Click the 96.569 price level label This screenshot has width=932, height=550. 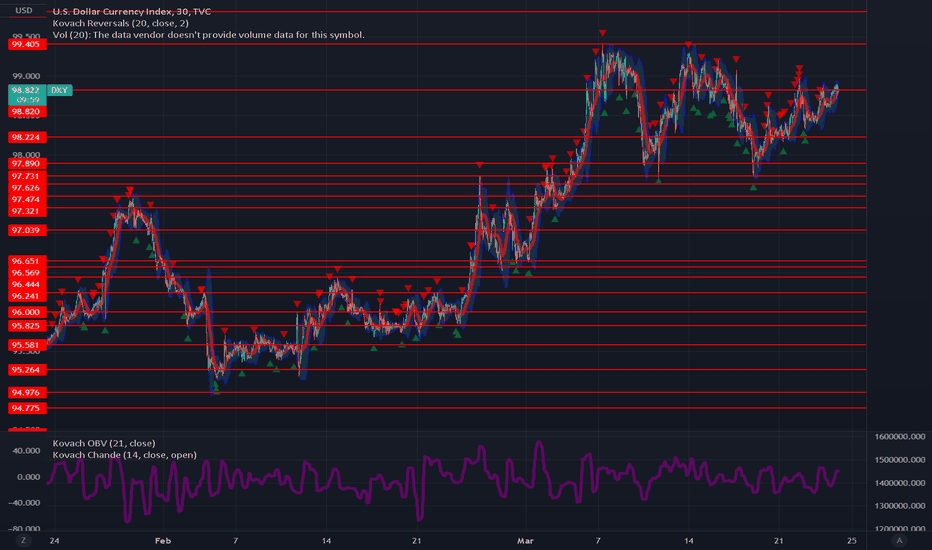[x=27, y=273]
